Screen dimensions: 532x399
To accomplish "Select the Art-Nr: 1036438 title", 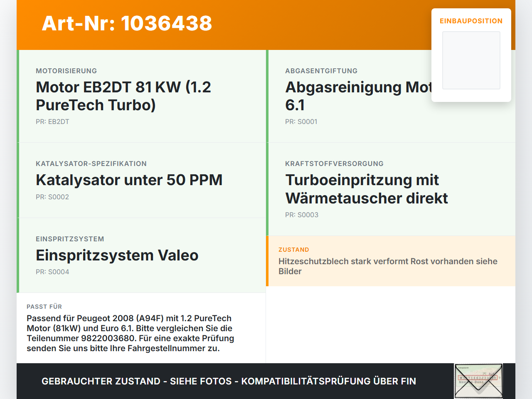I will click(127, 23).
